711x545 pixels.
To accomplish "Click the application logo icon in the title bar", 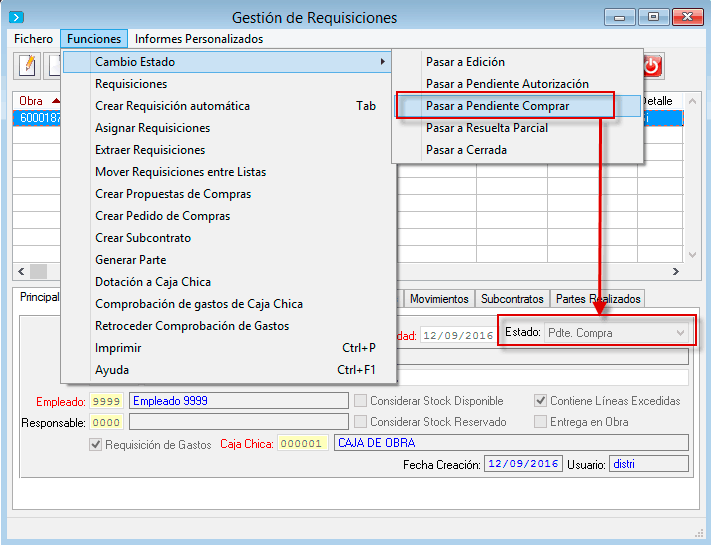I will pyautogui.click(x=16, y=17).
